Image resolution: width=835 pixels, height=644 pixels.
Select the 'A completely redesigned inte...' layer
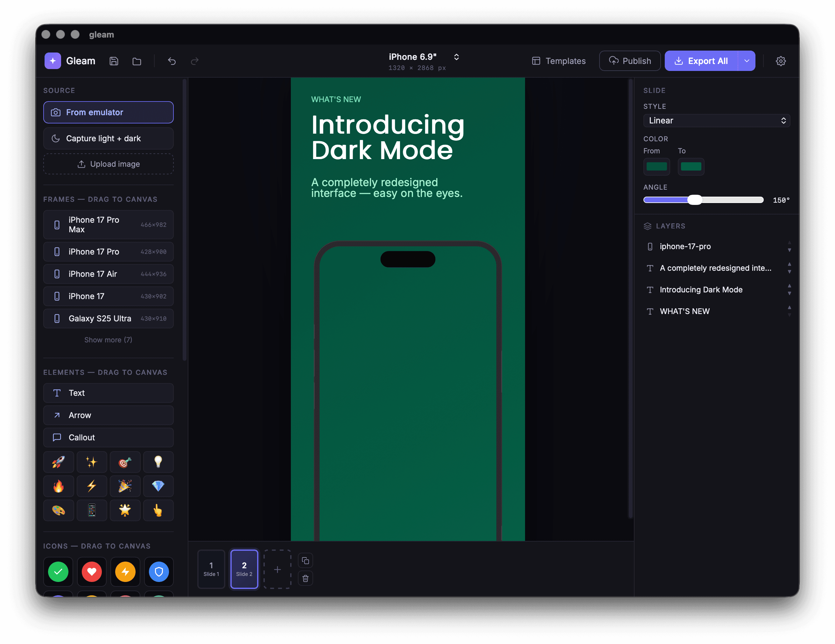click(x=717, y=268)
